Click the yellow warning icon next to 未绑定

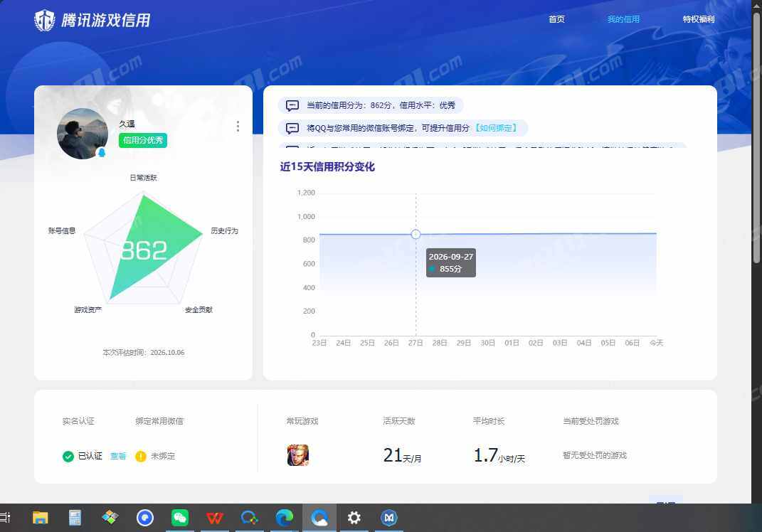140,456
